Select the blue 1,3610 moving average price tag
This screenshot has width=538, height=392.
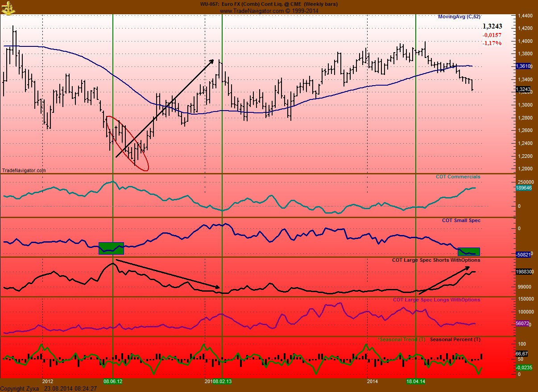[523, 66]
